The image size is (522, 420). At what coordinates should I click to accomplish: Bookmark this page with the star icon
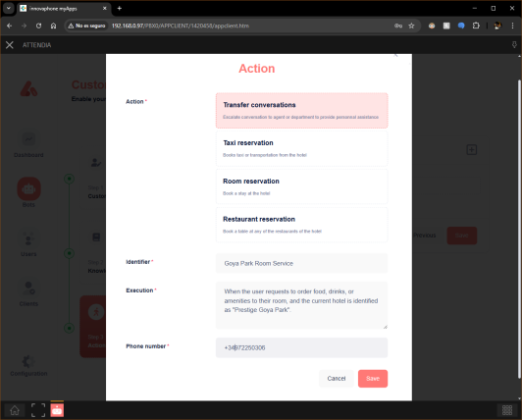[x=411, y=26]
